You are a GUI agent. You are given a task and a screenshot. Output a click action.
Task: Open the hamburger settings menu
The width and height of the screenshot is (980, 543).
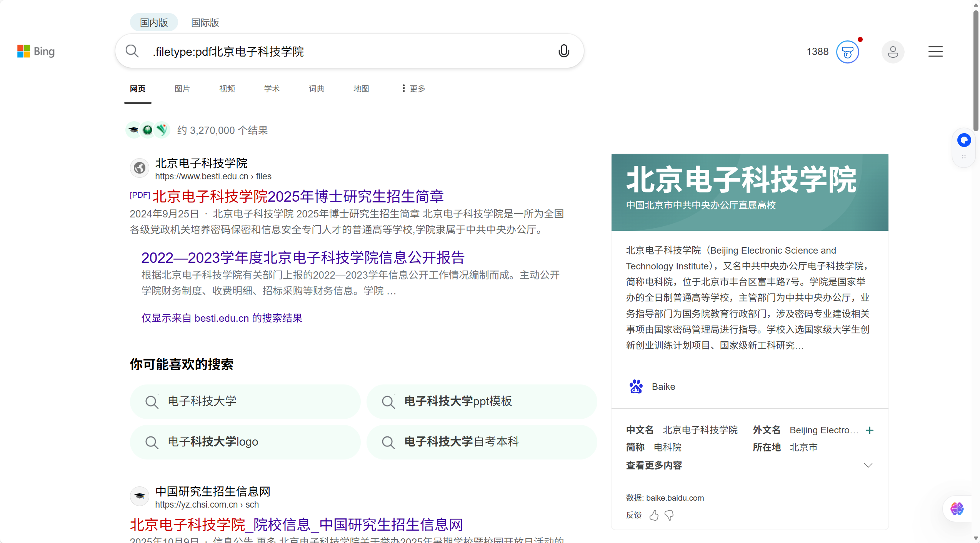point(935,52)
